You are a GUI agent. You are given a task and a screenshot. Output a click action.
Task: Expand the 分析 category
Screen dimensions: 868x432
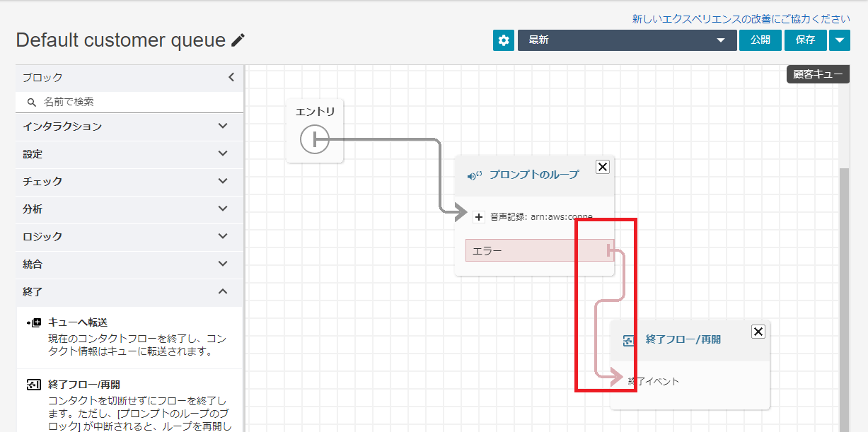click(129, 209)
